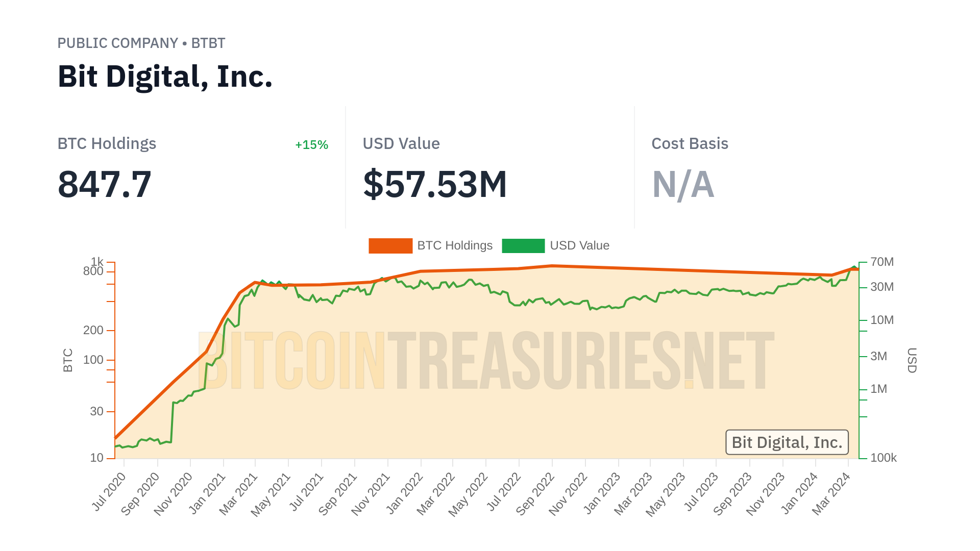980x551 pixels.
Task: Select the Jan 2021 x-axis label
Action: (x=207, y=493)
